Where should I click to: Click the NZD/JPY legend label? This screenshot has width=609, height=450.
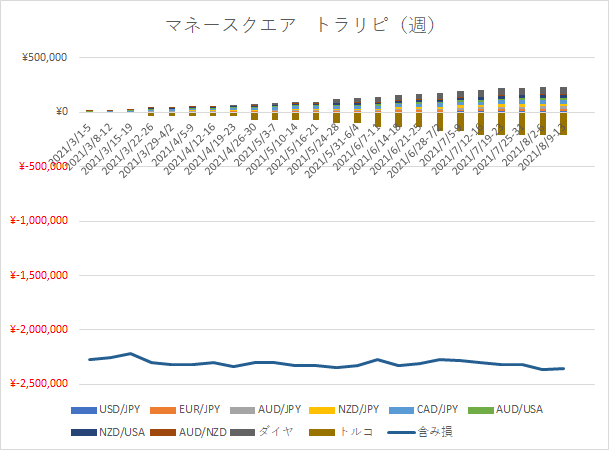(x=358, y=410)
